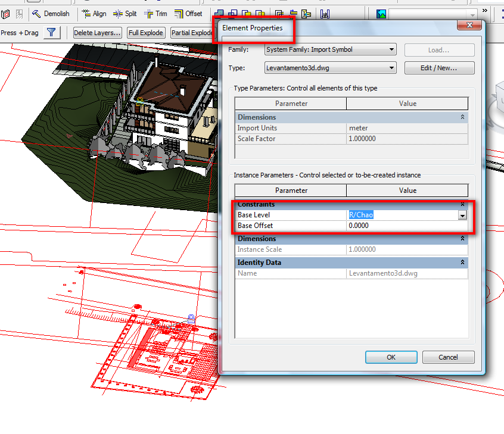The width and height of the screenshot is (504, 434).
Task: Click the Full Explode button
Action: [x=146, y=33]
